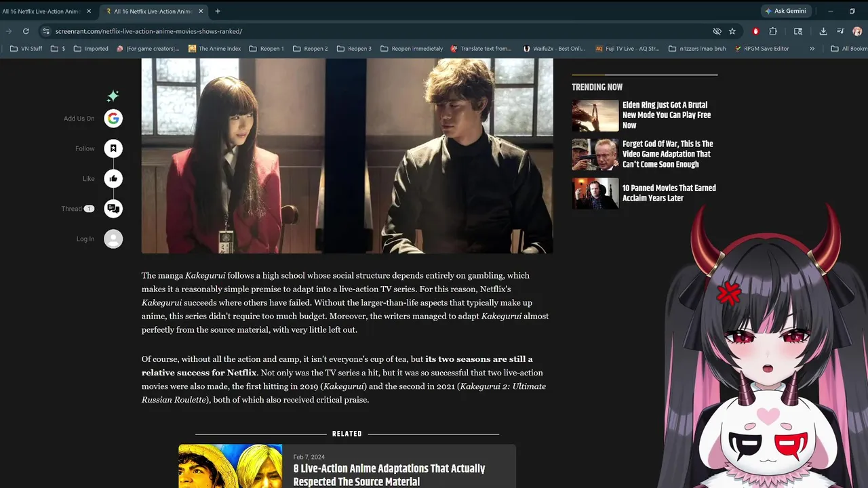The width and height of the screenshot is (868, 488).
Task: Click the 'Add Us On' label
Action: [x=79, y=119]
